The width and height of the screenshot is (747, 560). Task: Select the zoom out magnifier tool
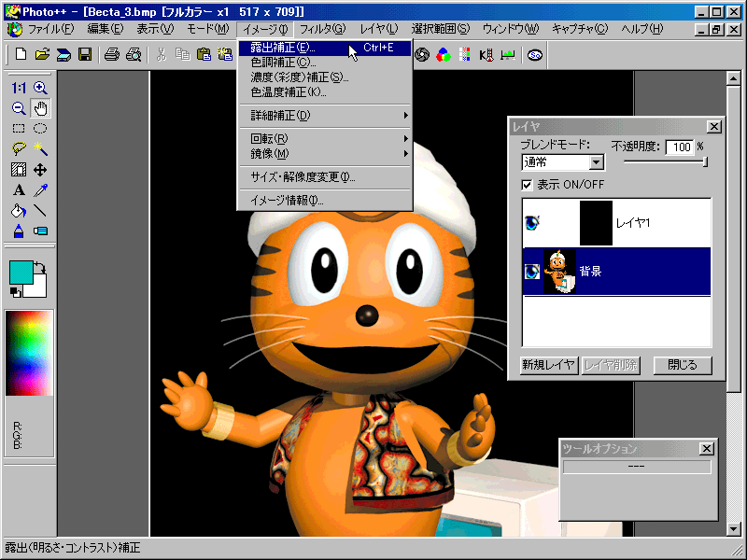(x=19, y=108)
